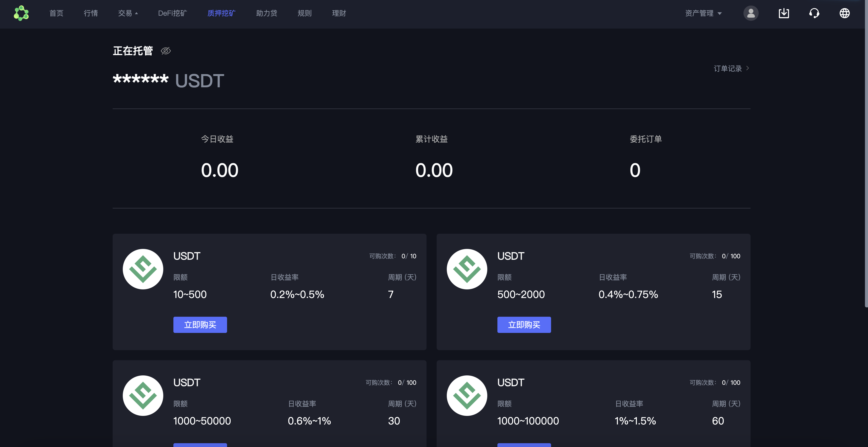868x447 pixels.
Task: Click the globe language icon
Action: pos(844,13)
